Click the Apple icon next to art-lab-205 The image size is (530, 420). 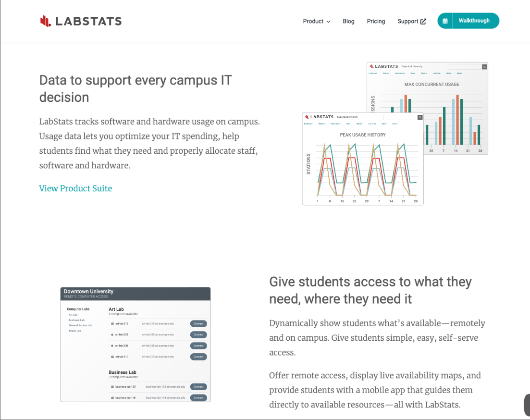pyautogui.click(x=112, y=334)
